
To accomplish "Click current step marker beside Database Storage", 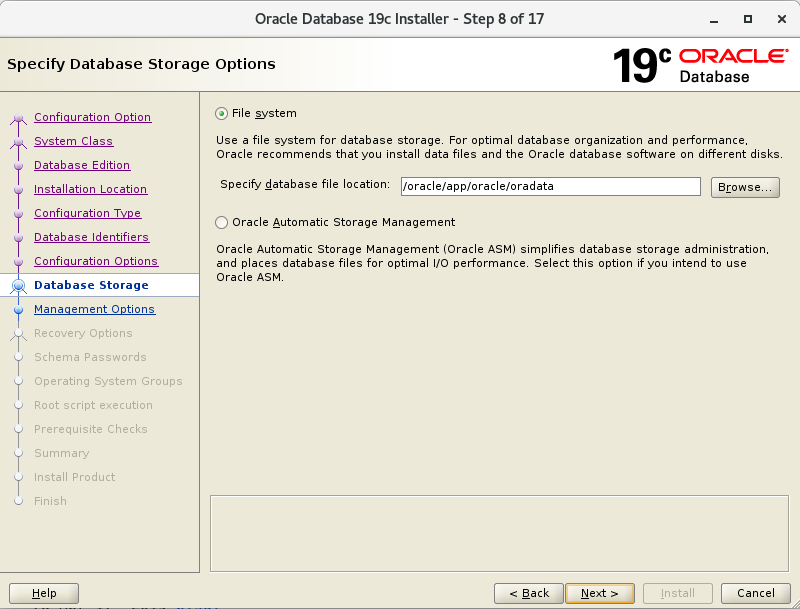I will pos(19,286).
